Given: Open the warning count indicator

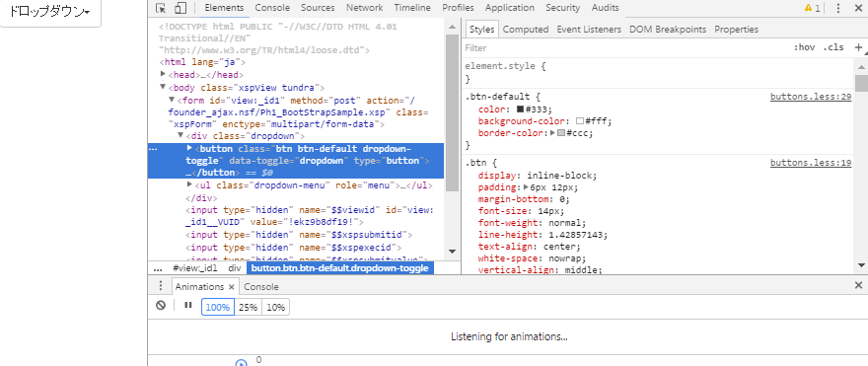Looking at the screenshot, I should click(813, 8).
